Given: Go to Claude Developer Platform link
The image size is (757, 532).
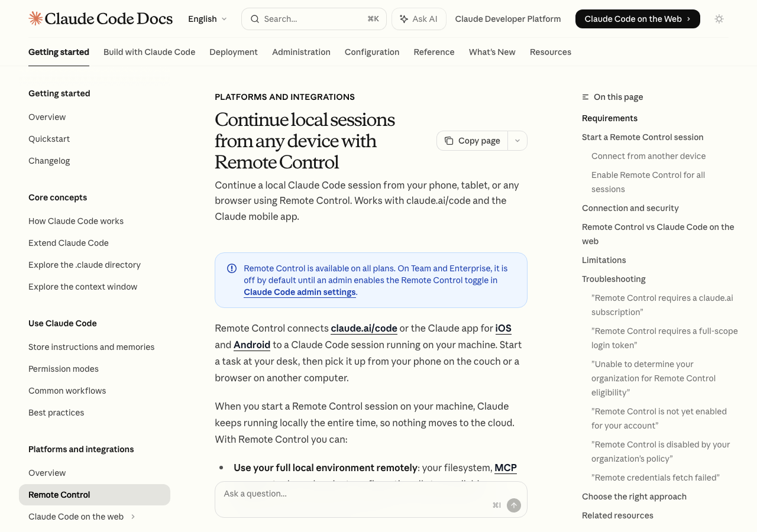Looking at the screenshot, I should coord(508,19).
